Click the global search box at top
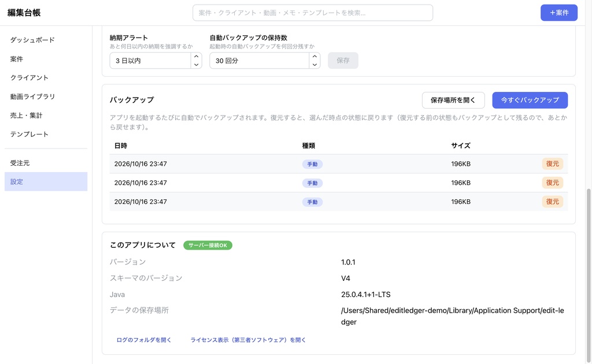Screen dimensions: 592x364 pyautogui.click(x=313, y=13)
